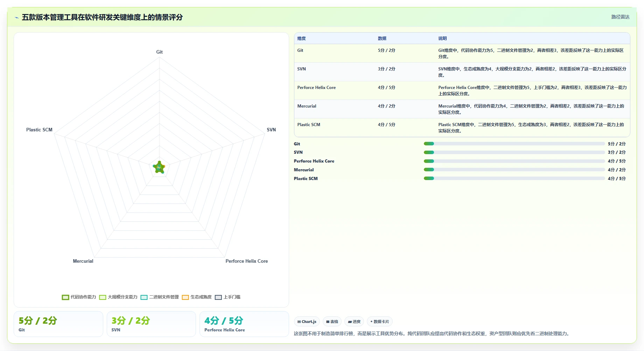644x351 pixels.
Task: Select Perforce Helix Core row name in the table
Action: click(316, 88)
